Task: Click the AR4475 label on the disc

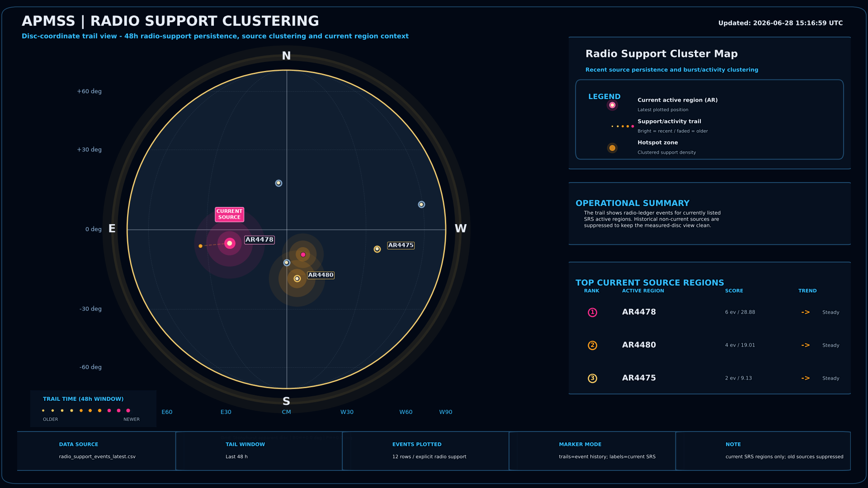Action: 401,245
